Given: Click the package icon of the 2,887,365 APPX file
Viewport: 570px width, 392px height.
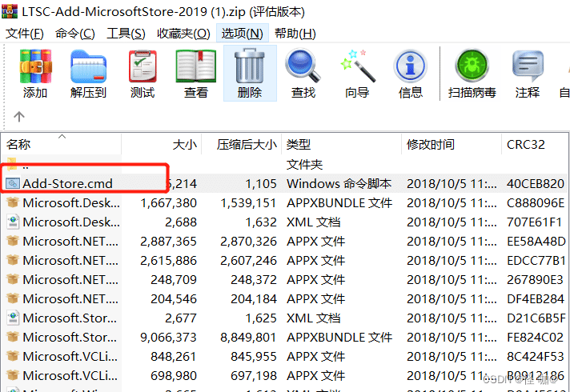Looking at the screenshot, I should coord(13,241).
